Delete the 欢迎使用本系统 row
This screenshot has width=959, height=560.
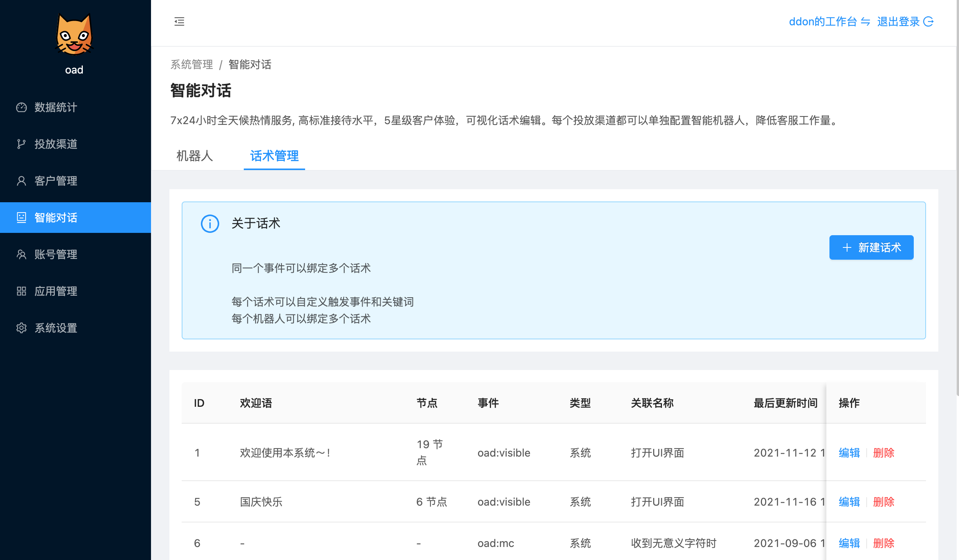pos(884,453)
